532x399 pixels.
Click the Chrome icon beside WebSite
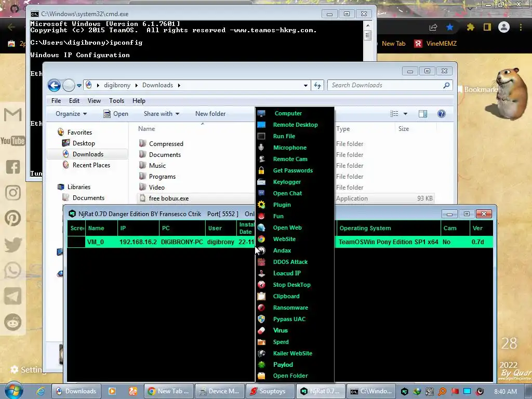coord(261,239)
